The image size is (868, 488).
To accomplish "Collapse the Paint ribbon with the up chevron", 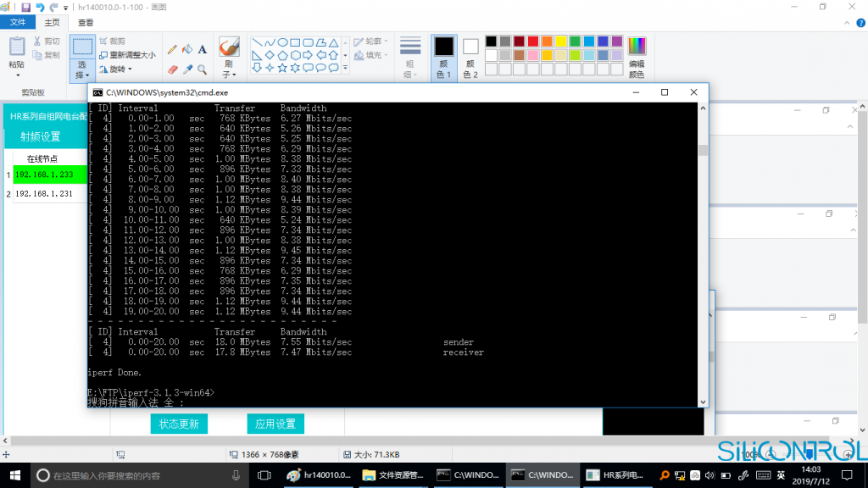I will [847, 23].
